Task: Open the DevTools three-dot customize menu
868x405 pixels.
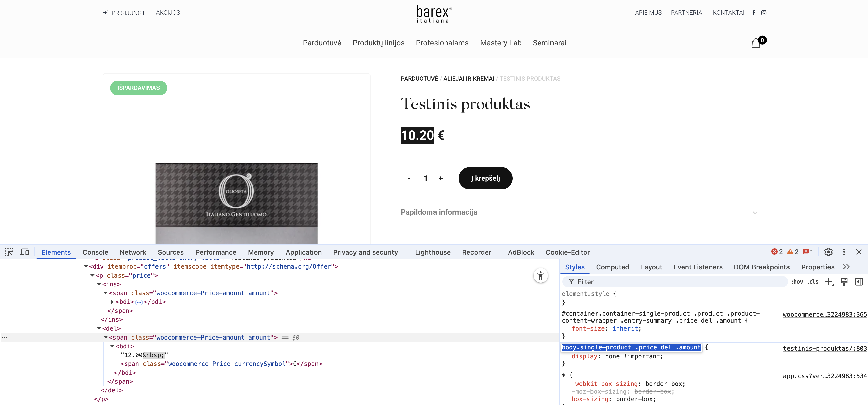Action: (x=844, y=252)
